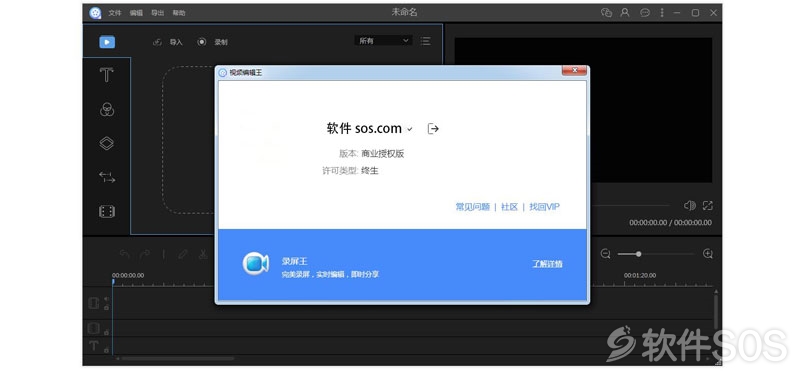Open the three-dot more options menu
This screenshot has width=800, height=371.
tap(662, 13)
